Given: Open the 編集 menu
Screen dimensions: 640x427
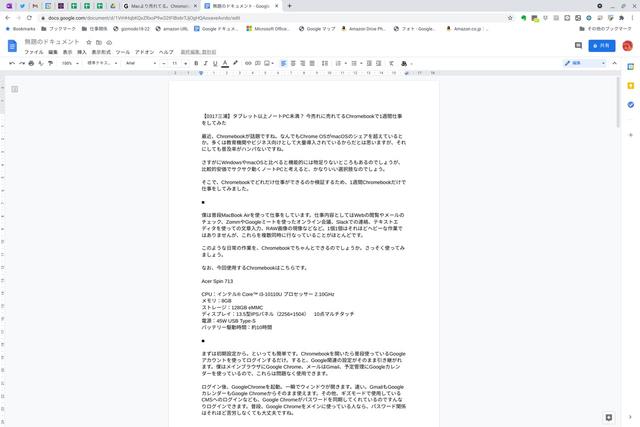Looking at the screenshot, I should click(53, 52).
